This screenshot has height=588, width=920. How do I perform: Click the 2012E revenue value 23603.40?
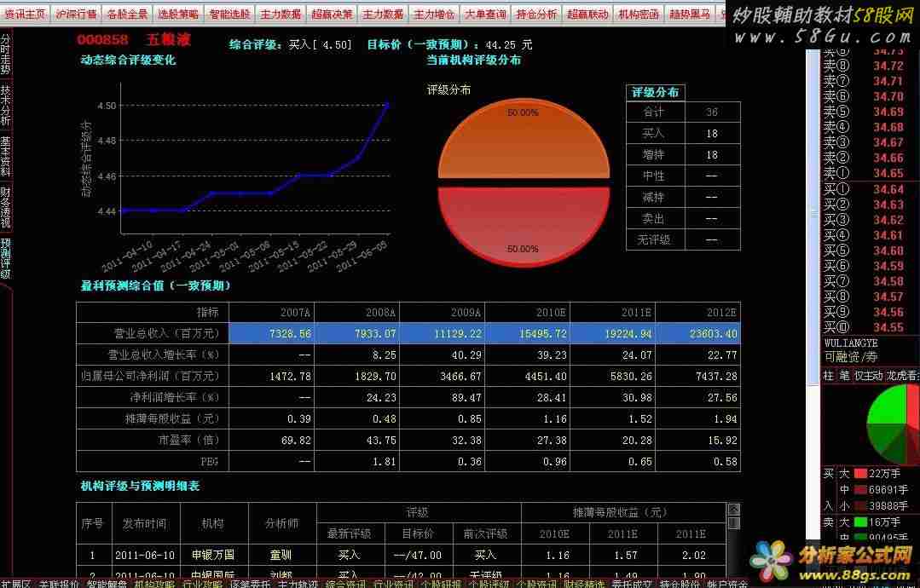(x=714, y=333)
